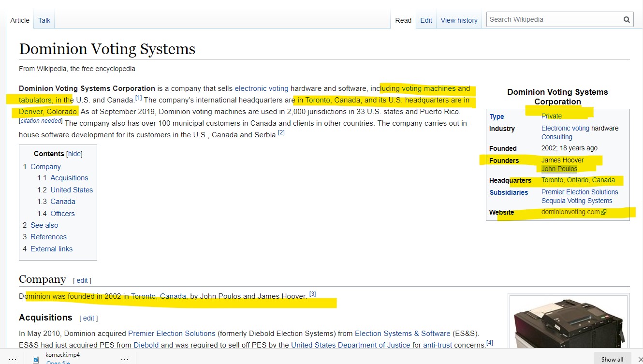Open the Founders link in the infobox
The width and height of the screenshot is (643, 364).
[x=504, y=160]
